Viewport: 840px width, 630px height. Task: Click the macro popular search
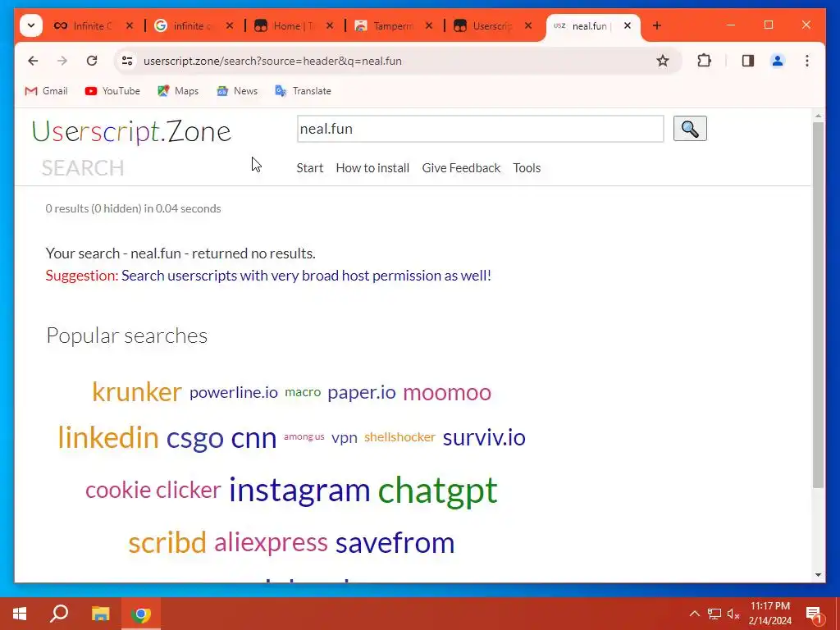(x=303, y=392)
